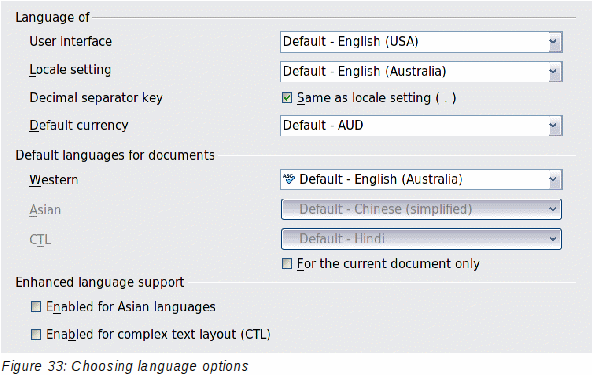Open the CTL document language dropdown
The width and height of the screenshot is (593, 375).
[421, 239]
